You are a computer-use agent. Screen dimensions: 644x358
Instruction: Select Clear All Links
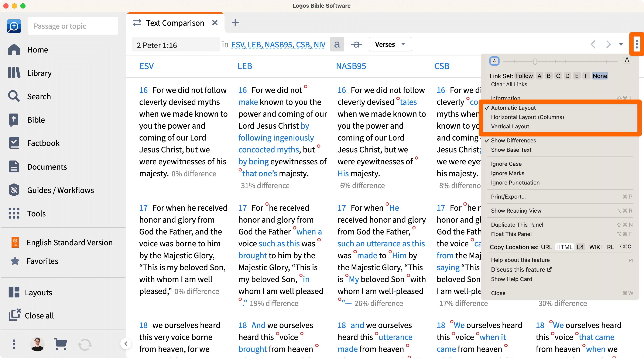pyautogui.click(x=509, y=84)
